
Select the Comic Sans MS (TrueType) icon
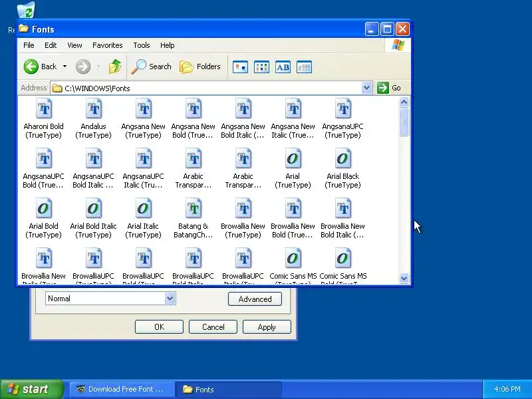click(x=293, y=259)
